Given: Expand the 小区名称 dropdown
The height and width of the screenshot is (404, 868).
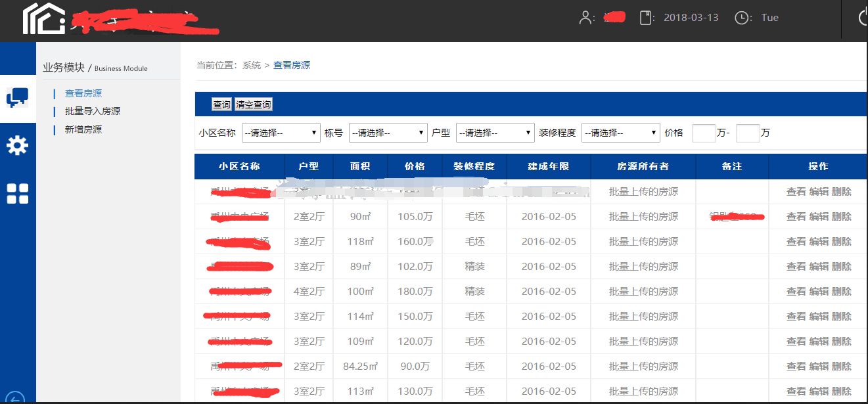Looking at the screenshot, I should (281, 133).
